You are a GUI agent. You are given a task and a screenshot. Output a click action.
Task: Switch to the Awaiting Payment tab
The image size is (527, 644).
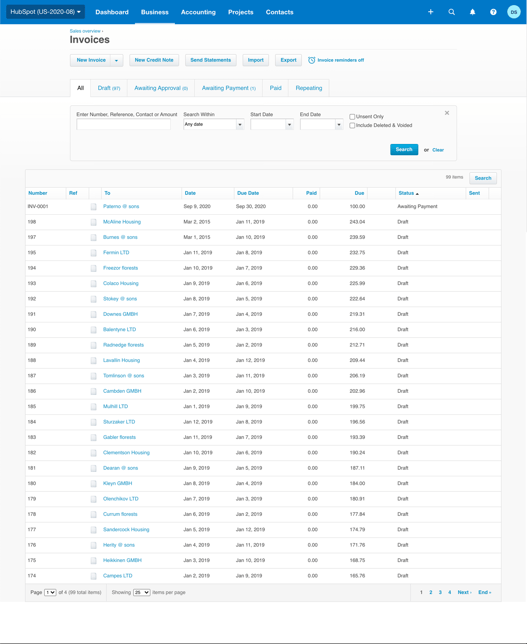(228, 88)
